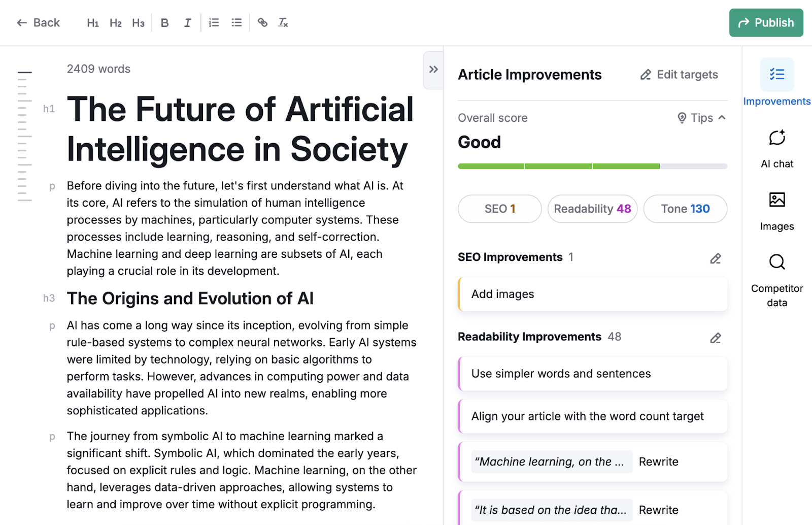This screenshot has height=525, width=812.
Task: Insert a numbered list
Action: (214, 22)
